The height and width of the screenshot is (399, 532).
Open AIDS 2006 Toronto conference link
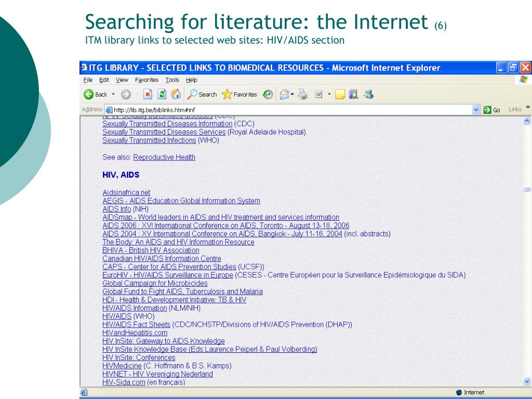click(x=226, y=225)
